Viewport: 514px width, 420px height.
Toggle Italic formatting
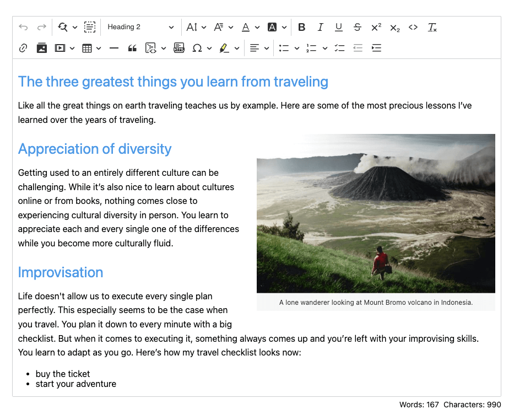click(320, 27)
